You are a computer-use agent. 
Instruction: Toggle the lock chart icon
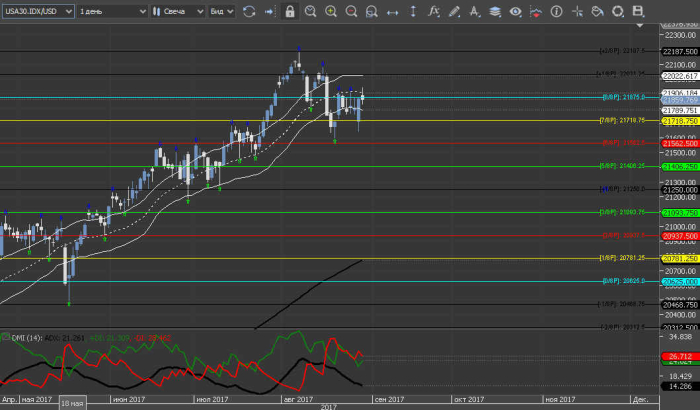pos(290,12)
